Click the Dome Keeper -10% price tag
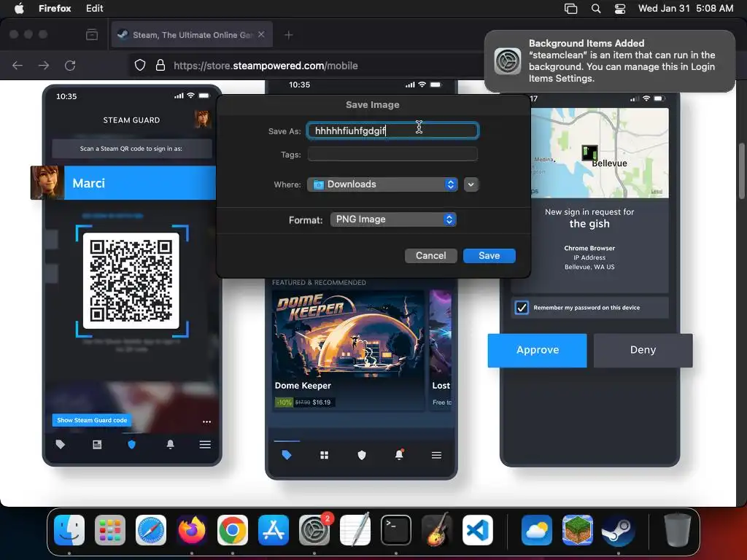This screenshot has height=560, width=747. pyautogui.click(x=303, y=402)
